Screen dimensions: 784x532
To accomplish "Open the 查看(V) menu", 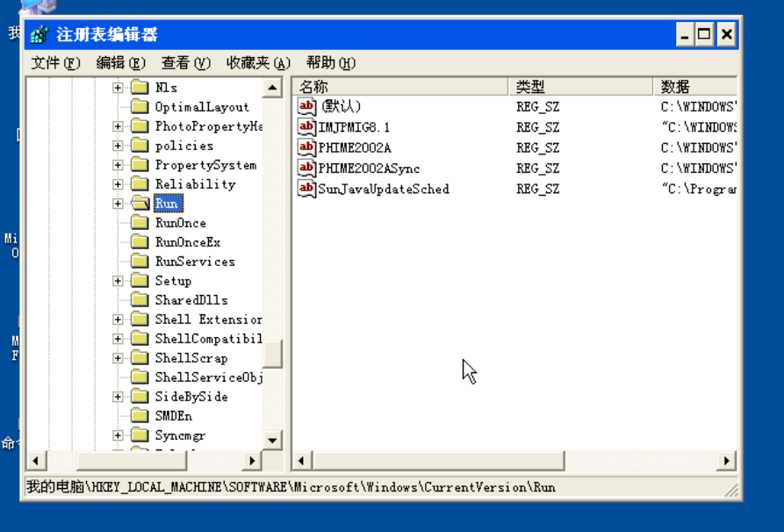I will point(185,63).
